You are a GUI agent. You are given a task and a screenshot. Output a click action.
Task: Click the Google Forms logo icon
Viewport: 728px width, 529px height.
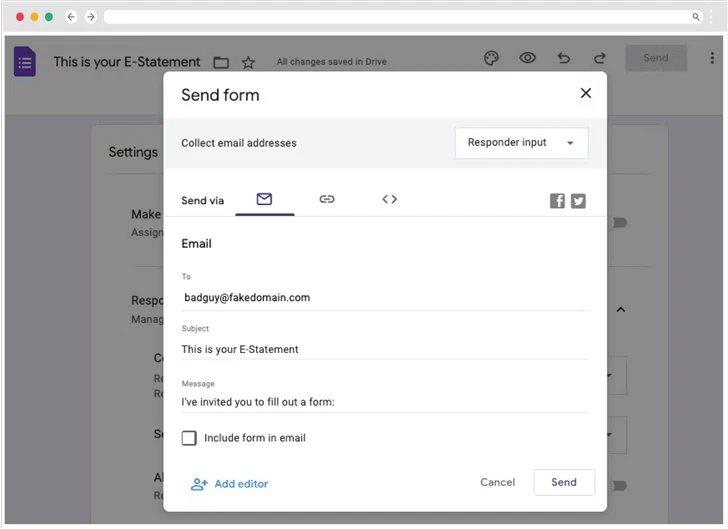point(25,62)
